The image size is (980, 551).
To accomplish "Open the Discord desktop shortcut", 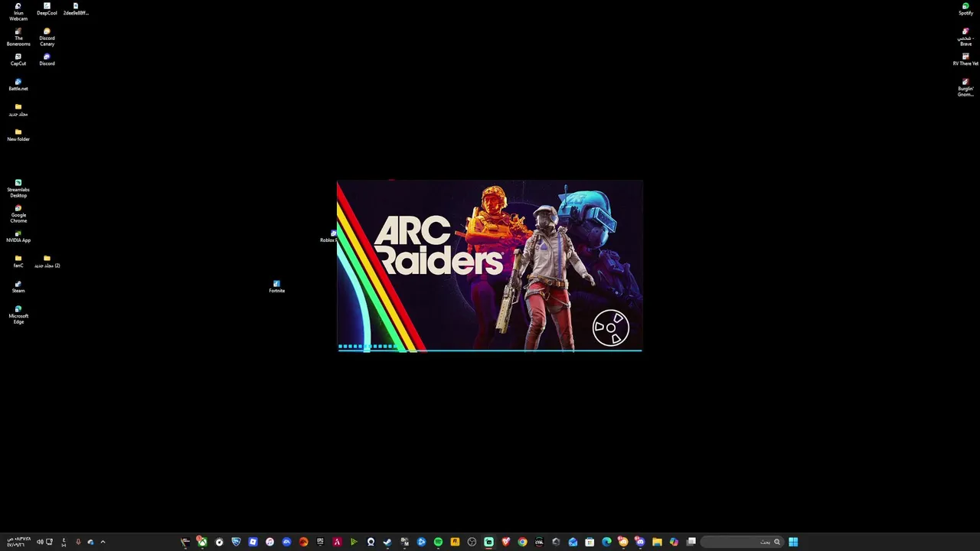I will (47, 60).
